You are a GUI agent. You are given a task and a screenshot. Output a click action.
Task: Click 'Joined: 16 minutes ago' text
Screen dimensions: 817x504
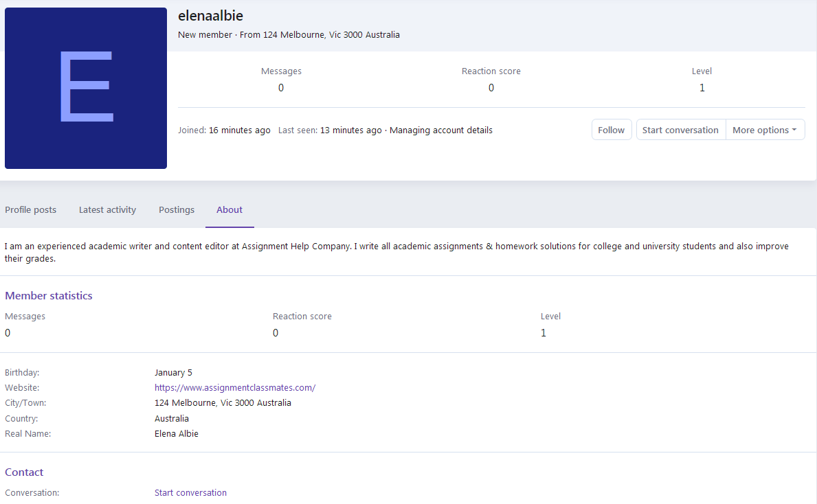[224, 130]
